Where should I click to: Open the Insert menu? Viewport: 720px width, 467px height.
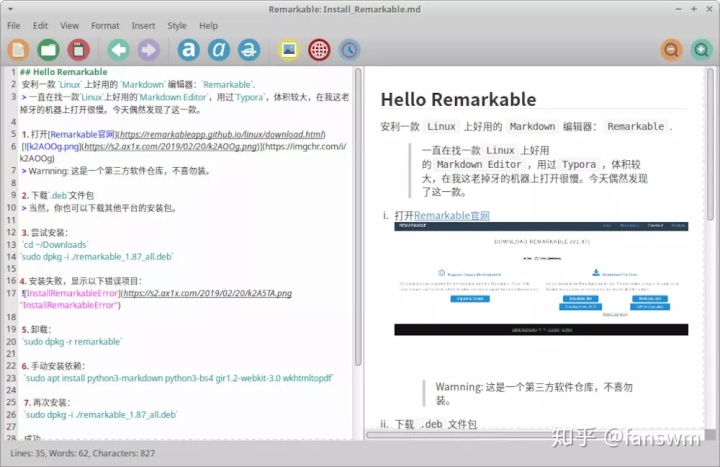(x=143, y=26)
